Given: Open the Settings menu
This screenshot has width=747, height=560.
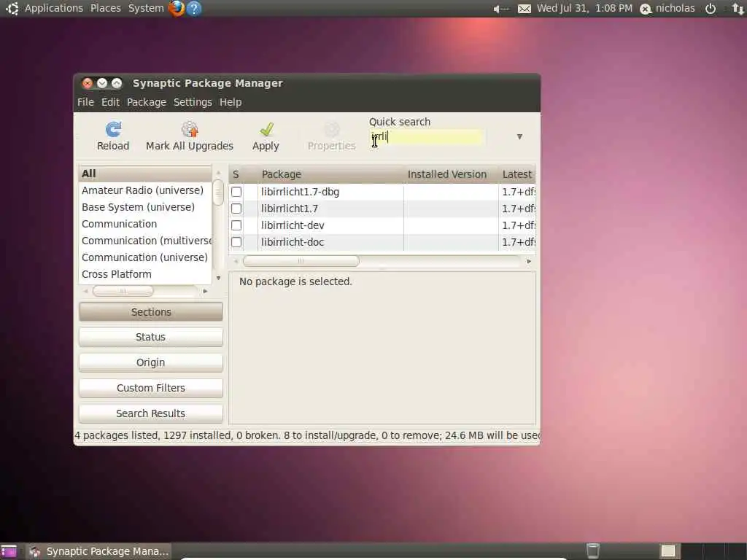Looking at the screenshot, I should (193, 102).
